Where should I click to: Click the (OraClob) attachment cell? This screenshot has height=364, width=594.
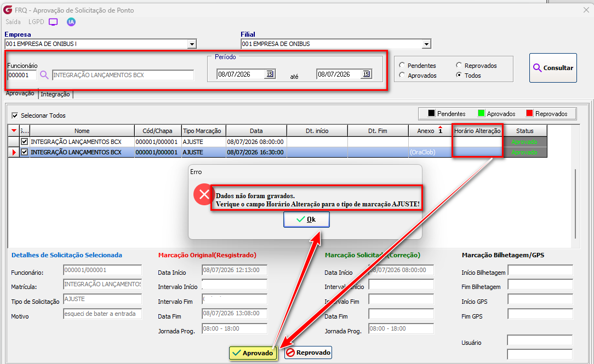click(430, 152)
